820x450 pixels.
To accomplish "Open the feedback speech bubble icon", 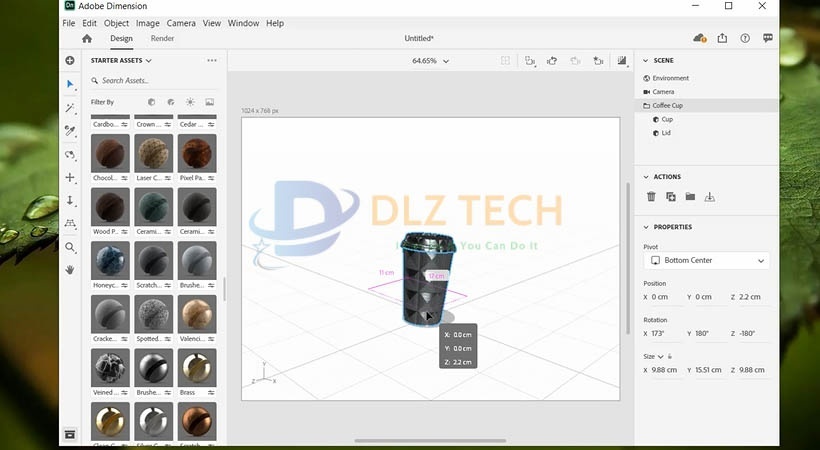I will [x=768, y=38].
